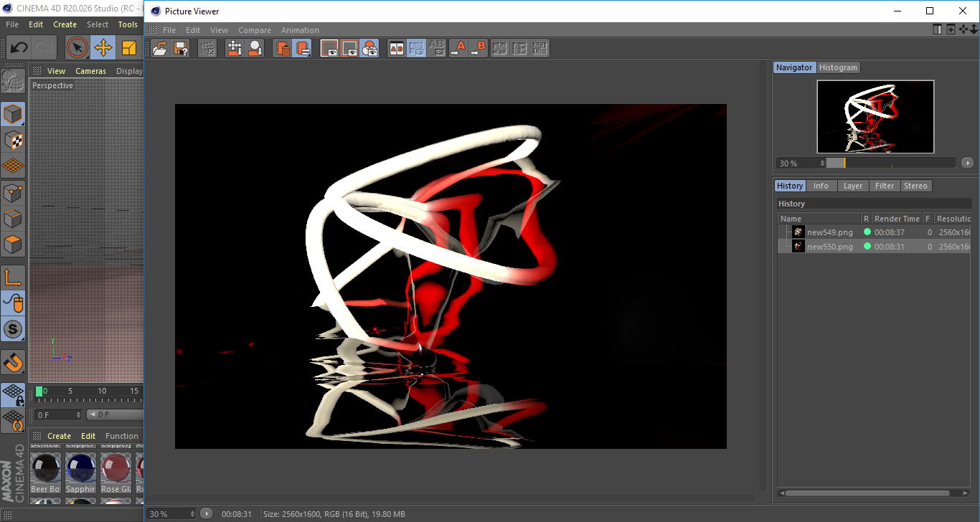
Task: Open Picture Viewer File menu
Action: click(x=169, y=30)
